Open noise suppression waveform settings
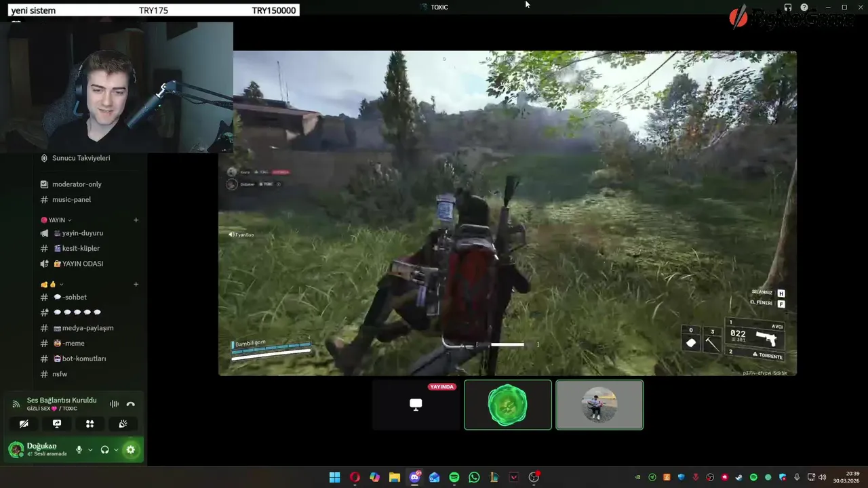The image size is (868, 488). (114, 404)
